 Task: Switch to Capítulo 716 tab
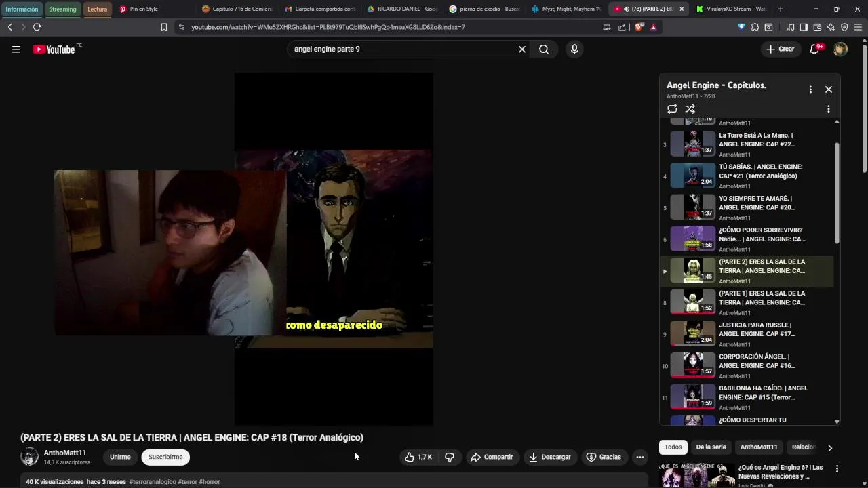click(x=237, y=9)
